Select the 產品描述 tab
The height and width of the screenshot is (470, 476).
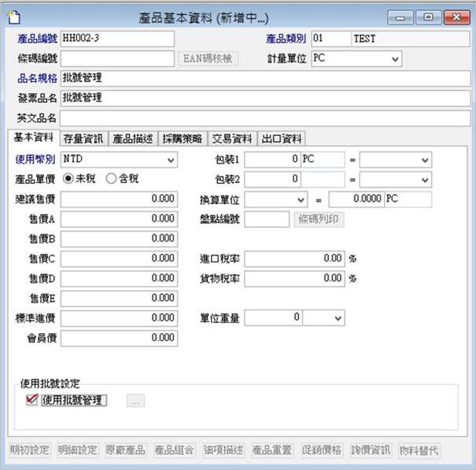click(x=132, y=139)
